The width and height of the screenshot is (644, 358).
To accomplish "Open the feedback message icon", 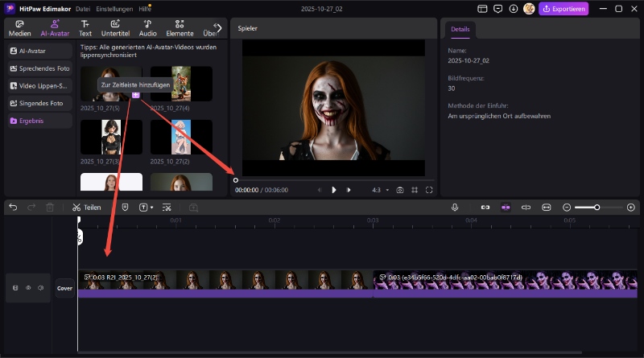I will [497, 9].
